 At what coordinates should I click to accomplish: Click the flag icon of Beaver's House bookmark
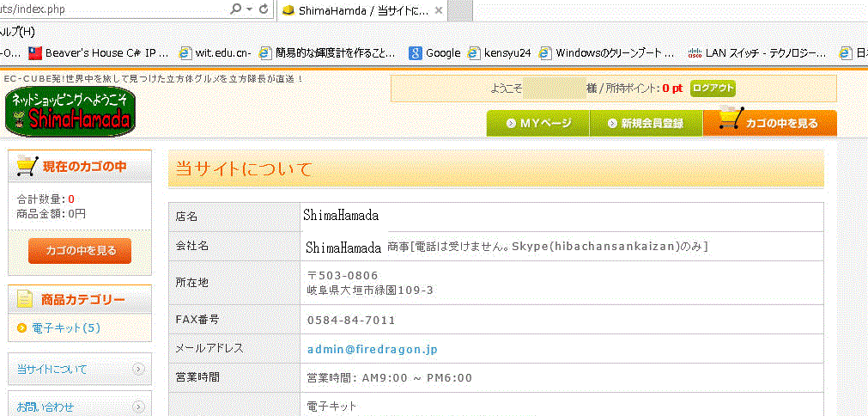pyautogui.click(x=35, y=53)
